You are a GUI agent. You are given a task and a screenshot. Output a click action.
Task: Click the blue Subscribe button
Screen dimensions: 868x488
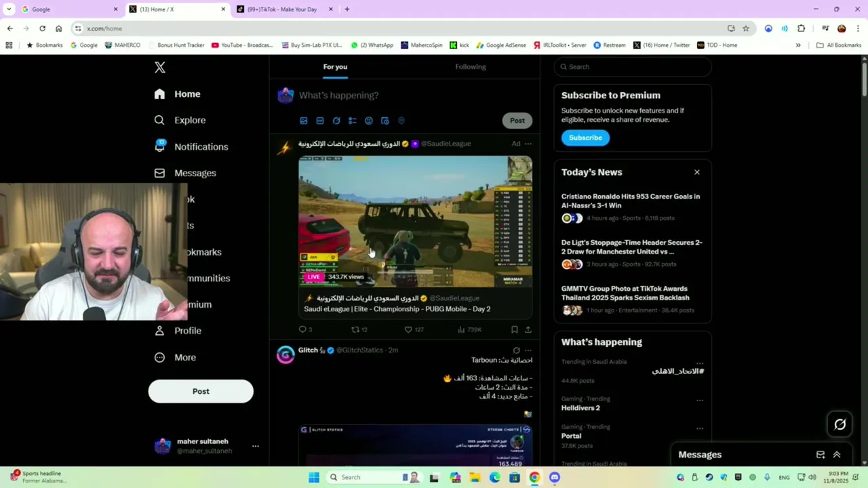click(x=585, y=138)
